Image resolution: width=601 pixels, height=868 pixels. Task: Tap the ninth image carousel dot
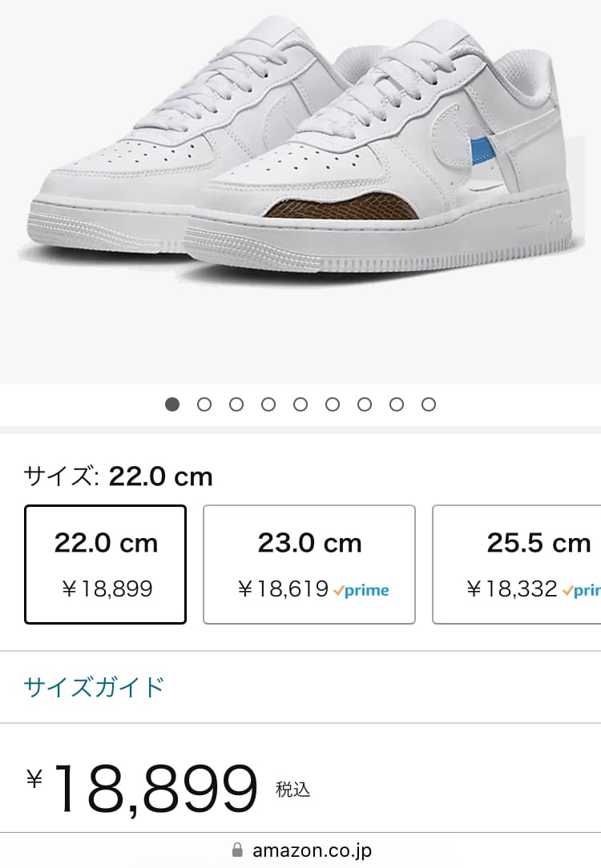[x=429, y=404]
